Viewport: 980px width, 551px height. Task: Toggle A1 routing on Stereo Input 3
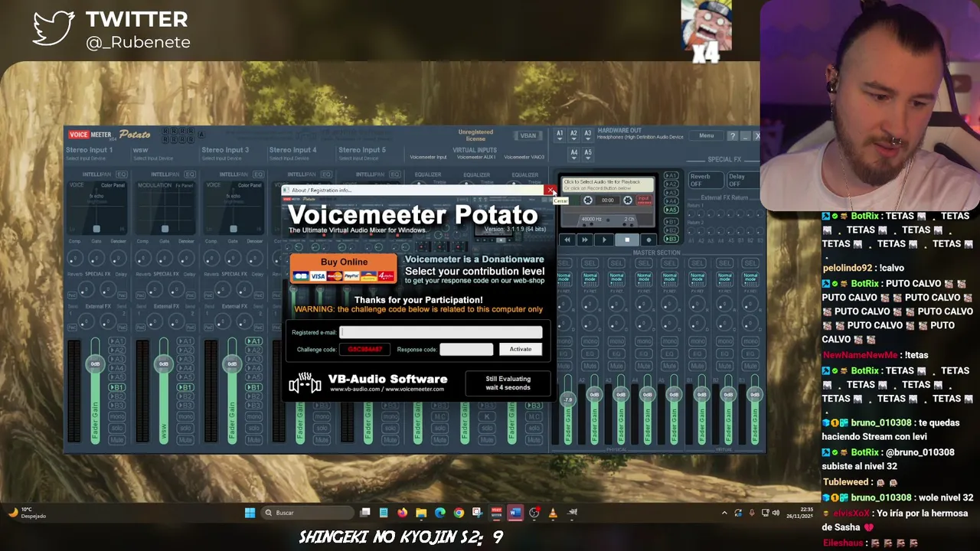click(253, 341)
